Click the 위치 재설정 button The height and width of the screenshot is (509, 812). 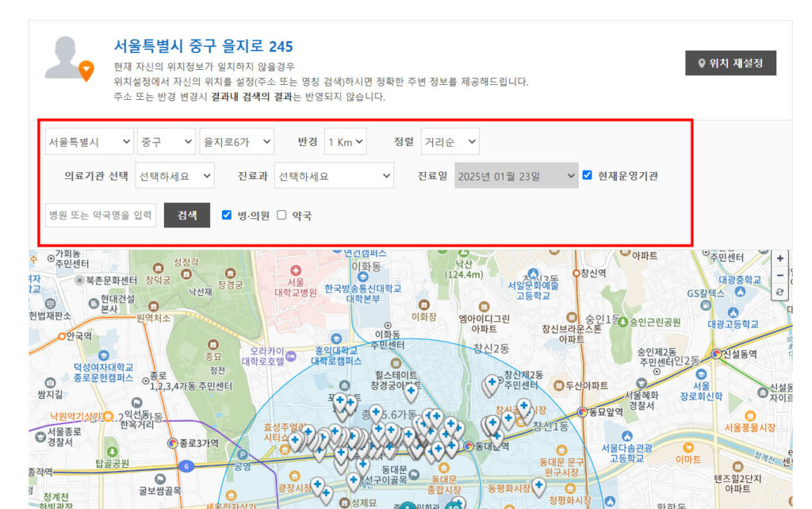pyautogui.click(x=732, y=62)
